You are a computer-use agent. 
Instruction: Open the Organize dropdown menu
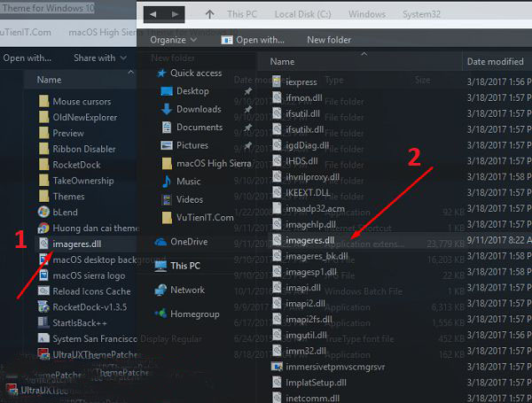point(173,40)
